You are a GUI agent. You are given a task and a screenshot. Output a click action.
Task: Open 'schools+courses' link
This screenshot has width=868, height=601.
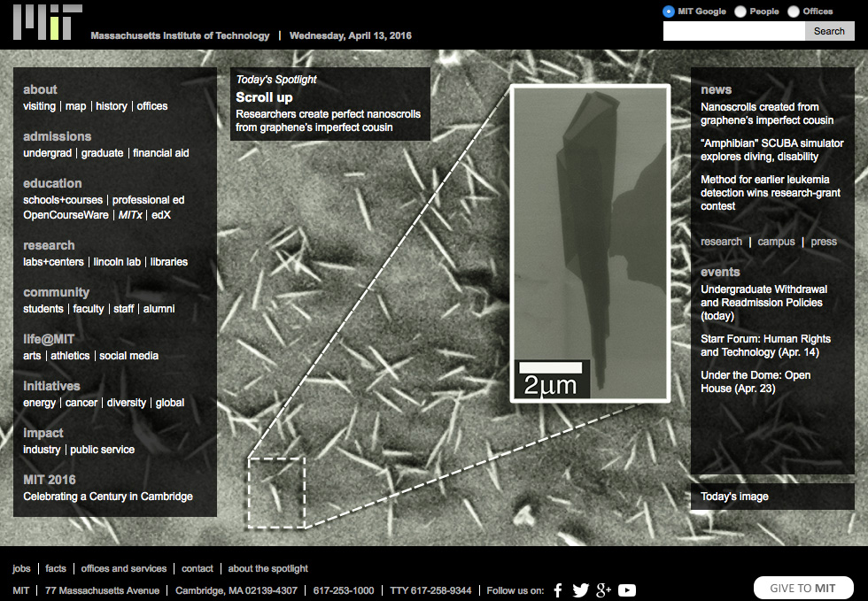point(63,200)
